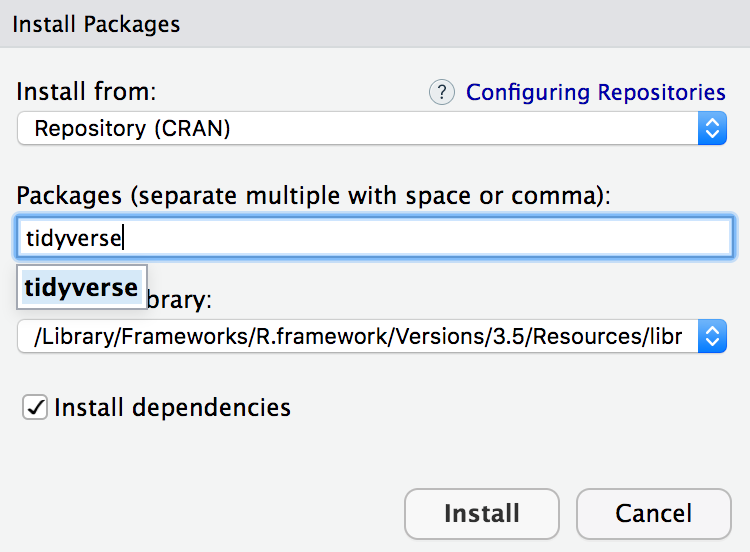Click the Cancel button

point(653,514)
